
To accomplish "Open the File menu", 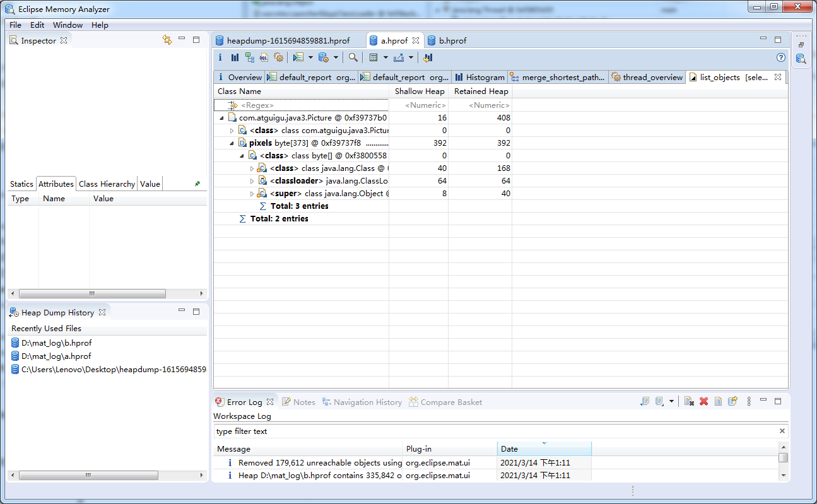I will tap(15, 25).
